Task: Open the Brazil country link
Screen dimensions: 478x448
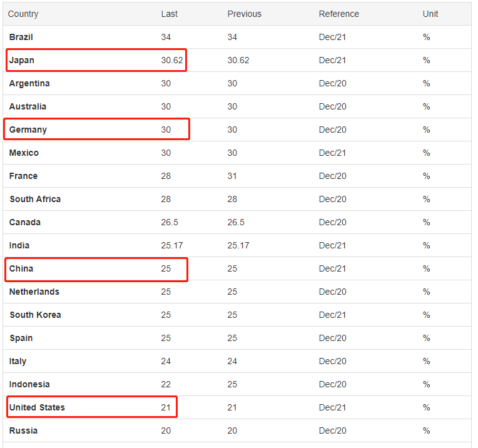Action: 21,38
